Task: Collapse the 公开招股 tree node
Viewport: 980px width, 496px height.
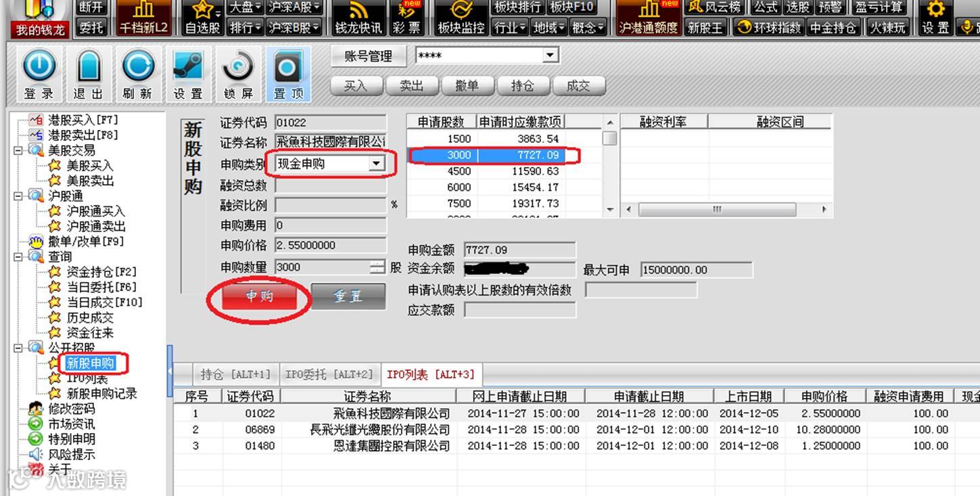Action: point(18,348)
